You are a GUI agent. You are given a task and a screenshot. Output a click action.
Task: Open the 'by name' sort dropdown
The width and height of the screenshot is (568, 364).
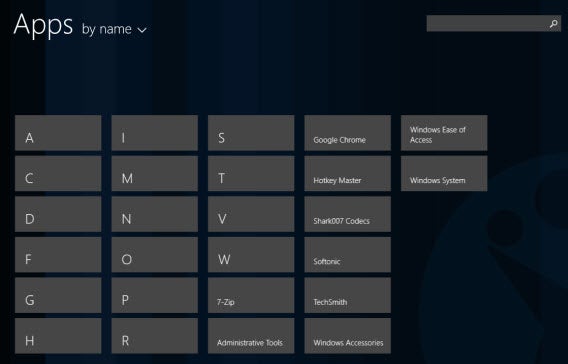[114, 29]
